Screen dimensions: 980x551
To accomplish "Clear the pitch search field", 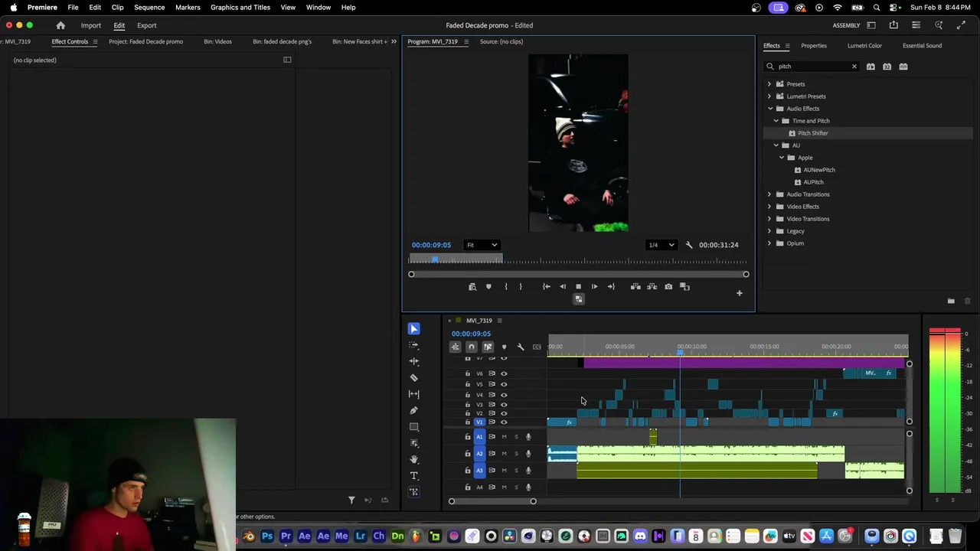I will click(x=854, y=67).
